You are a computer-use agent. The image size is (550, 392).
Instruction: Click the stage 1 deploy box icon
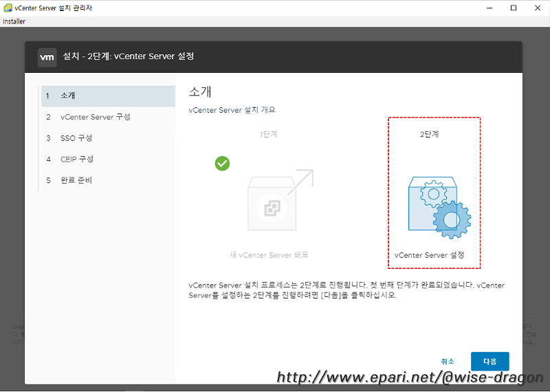pyautogui.click(x=280, y=200)
